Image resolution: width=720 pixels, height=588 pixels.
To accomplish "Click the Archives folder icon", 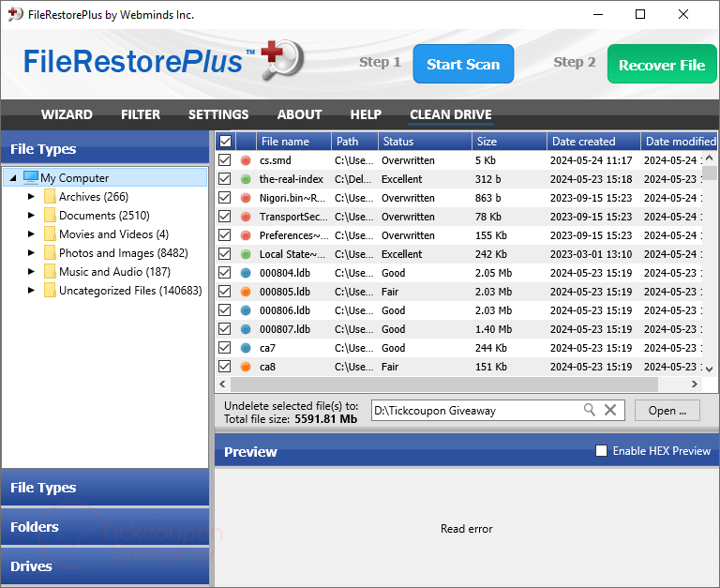I will 50,196.
